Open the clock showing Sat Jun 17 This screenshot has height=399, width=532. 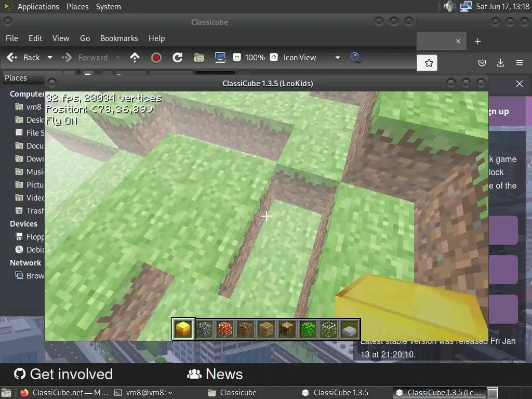502,6
